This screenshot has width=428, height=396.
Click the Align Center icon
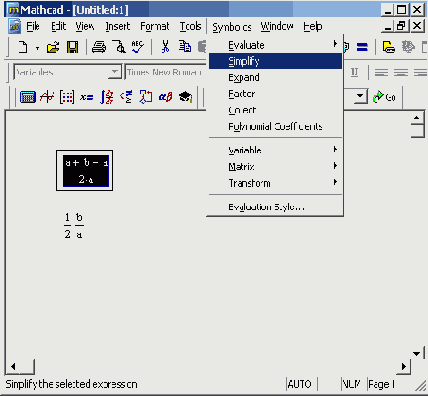(401, 72)
